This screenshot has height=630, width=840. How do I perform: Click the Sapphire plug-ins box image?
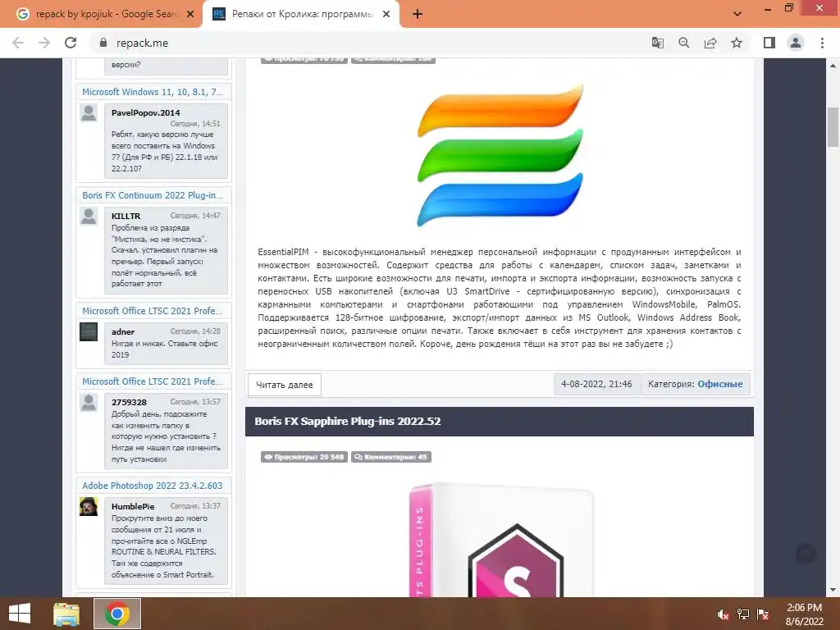click(x=500, y=540)
